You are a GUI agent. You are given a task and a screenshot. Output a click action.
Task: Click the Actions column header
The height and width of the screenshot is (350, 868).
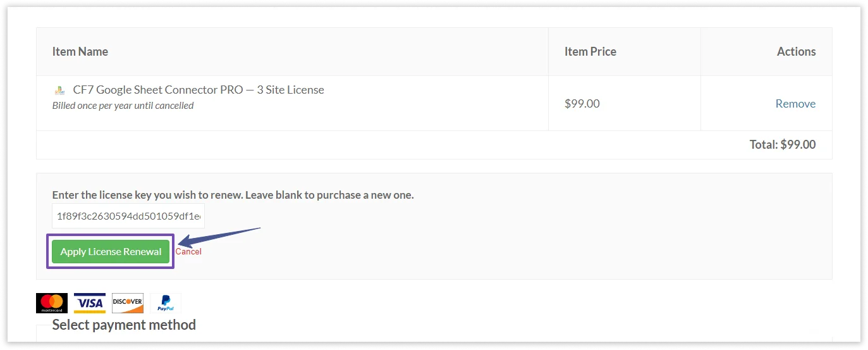tap(796, 52)
